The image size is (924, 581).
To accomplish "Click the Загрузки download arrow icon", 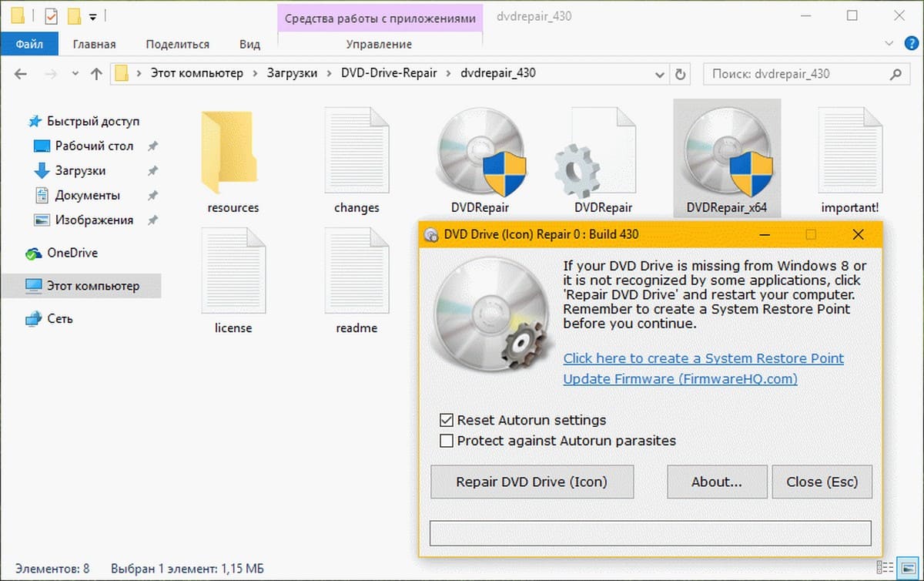I will point(42,170).
